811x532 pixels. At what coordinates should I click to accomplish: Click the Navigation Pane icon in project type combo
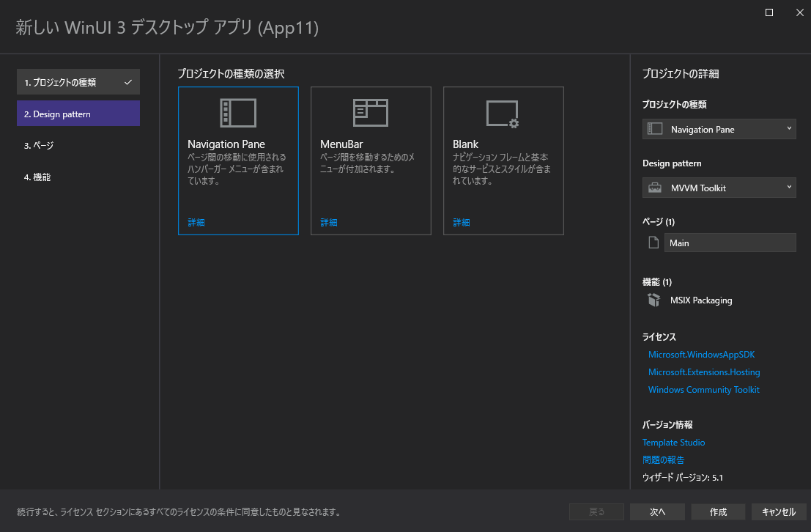(655, 129)
